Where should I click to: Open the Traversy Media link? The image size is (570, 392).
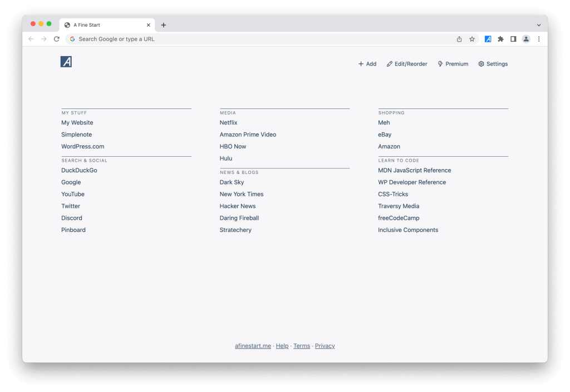[x=399, y=206]
